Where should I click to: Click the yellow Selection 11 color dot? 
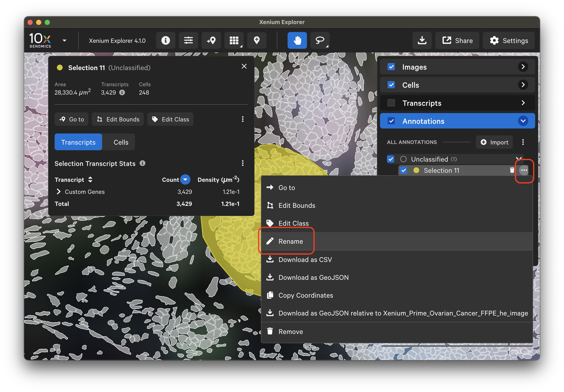pos(416,170)
